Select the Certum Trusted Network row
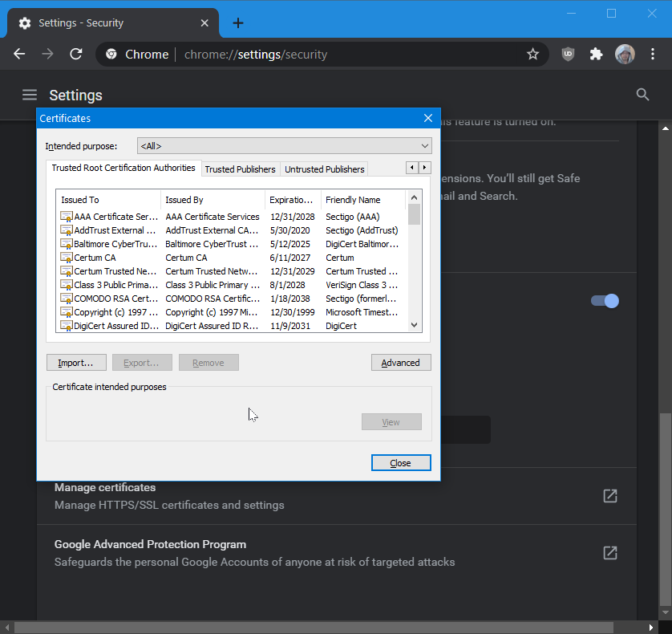 232,271
